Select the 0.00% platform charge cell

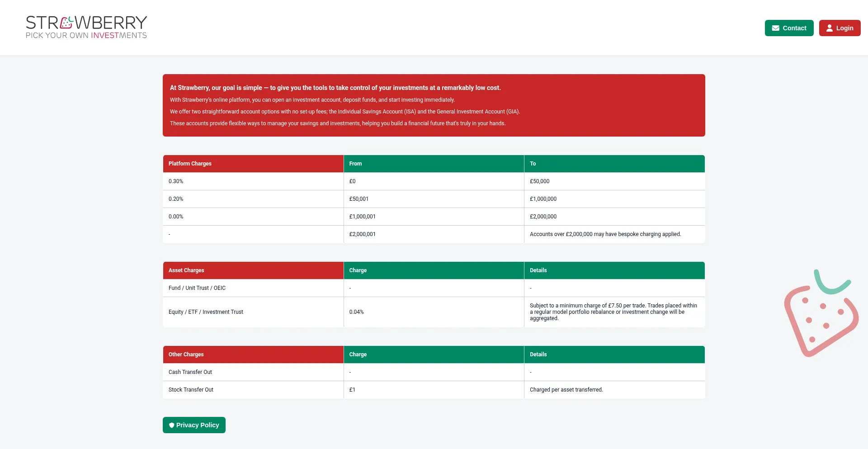pyautogui.click(x=253, y=217)
